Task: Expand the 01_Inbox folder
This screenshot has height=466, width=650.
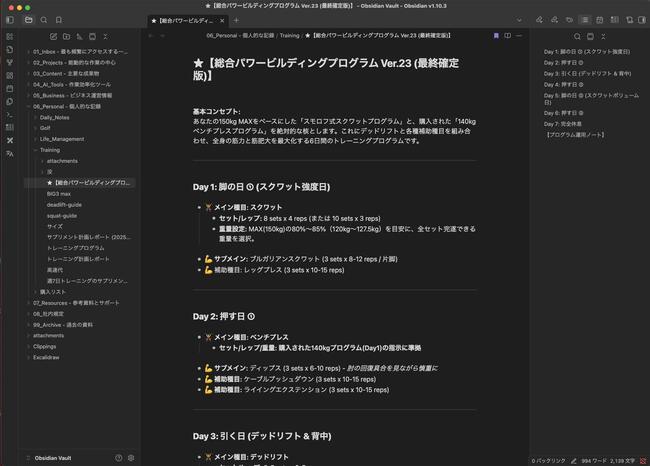Action: click(x=78, y=52)
